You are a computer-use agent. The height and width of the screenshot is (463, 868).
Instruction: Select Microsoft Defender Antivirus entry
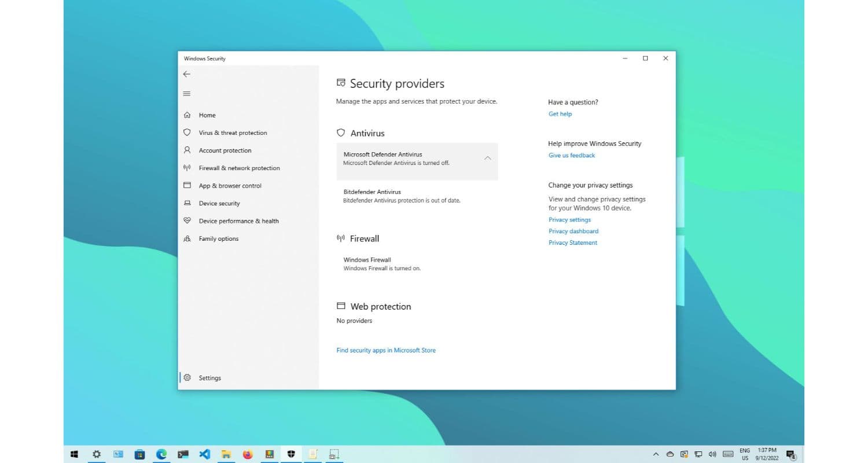[417, 161]
